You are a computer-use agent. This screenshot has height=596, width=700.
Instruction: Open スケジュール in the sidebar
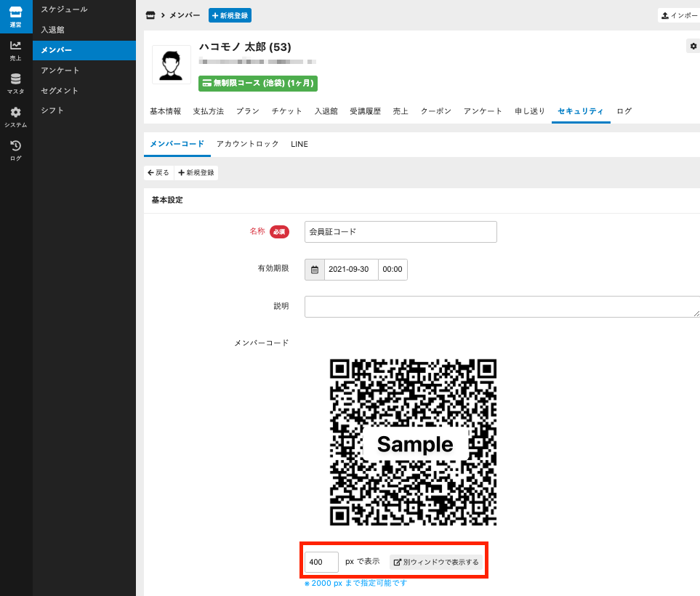[64, 9]
